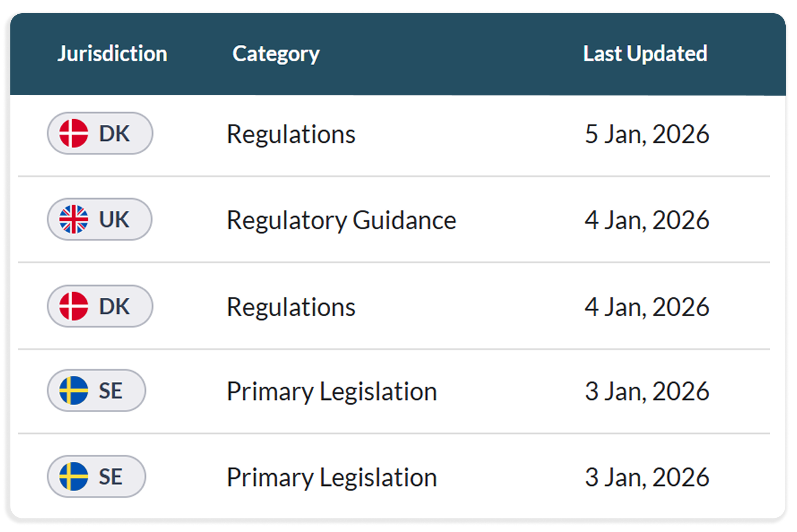This screenshot has width=797, height=532.
Task: Click the UK flag icon
Action: pyautogui.click(x=73, y=219)
